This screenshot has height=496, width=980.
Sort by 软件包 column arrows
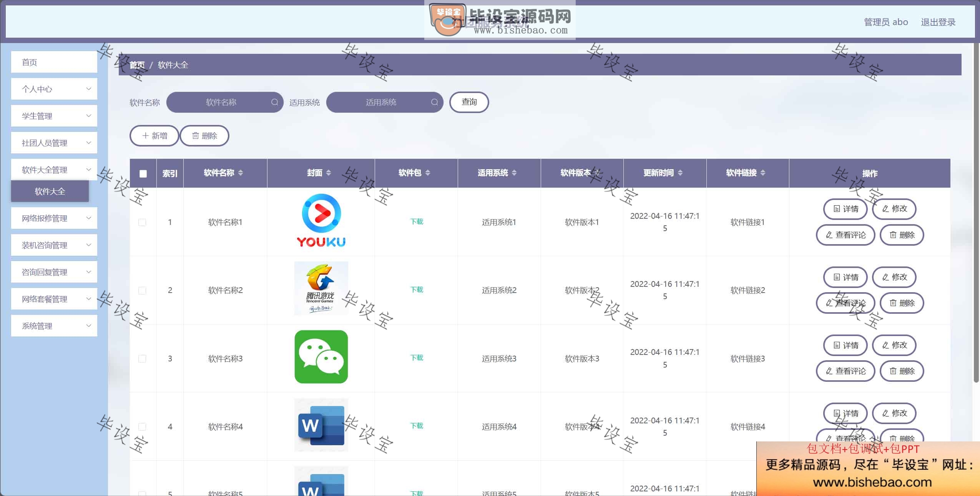[x=428, y=173]
